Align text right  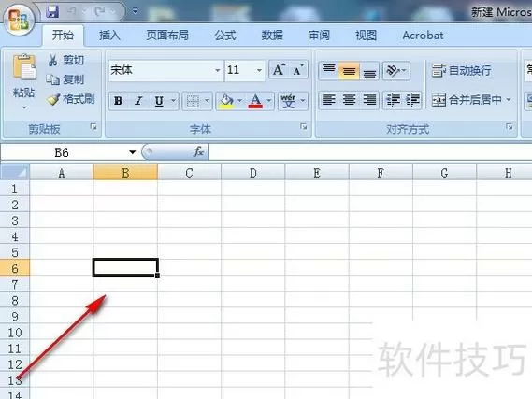click(x=369, y=100)
